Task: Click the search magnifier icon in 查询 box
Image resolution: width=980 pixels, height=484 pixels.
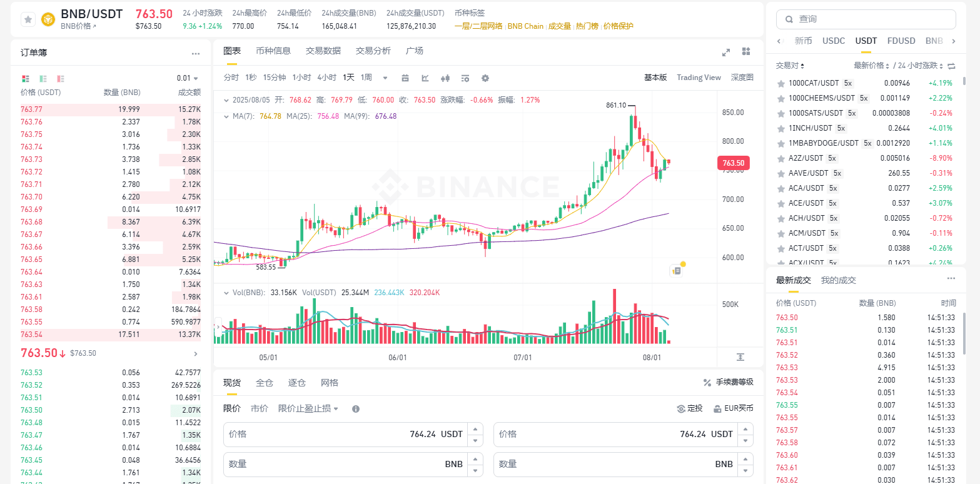Action: 789,19
